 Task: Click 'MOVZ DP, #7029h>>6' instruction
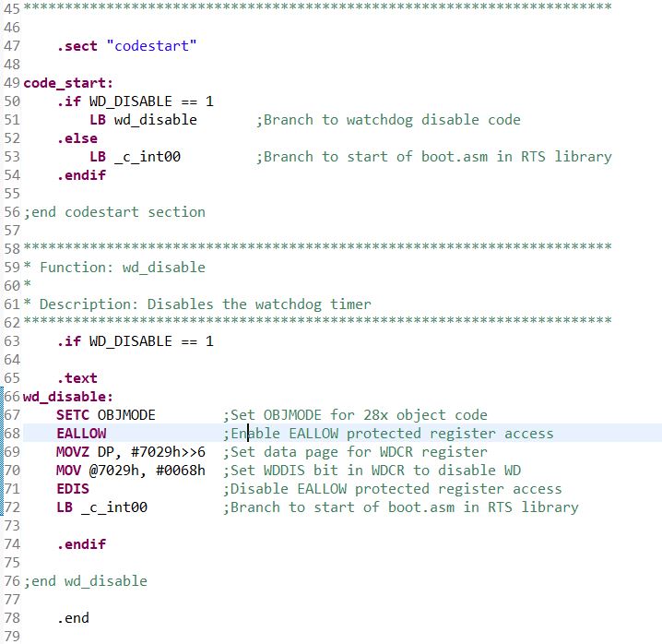[x=131, y=452]
